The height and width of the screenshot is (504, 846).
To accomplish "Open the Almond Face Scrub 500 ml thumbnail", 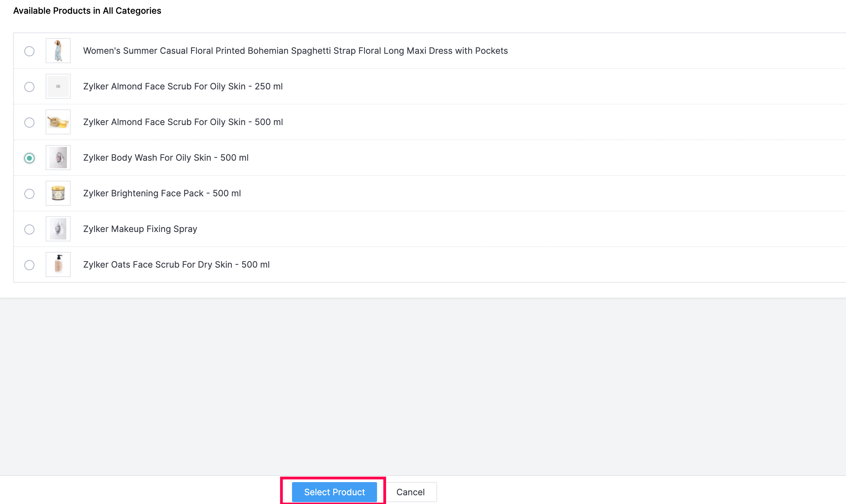I will [58, 122].
